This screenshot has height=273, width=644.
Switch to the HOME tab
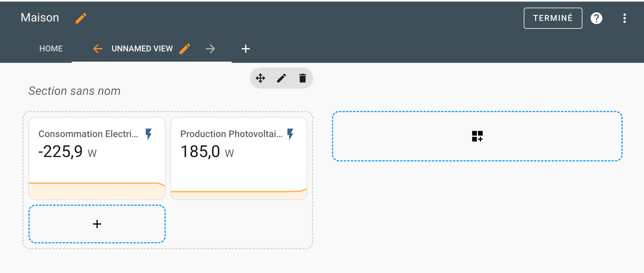(51, 49)
